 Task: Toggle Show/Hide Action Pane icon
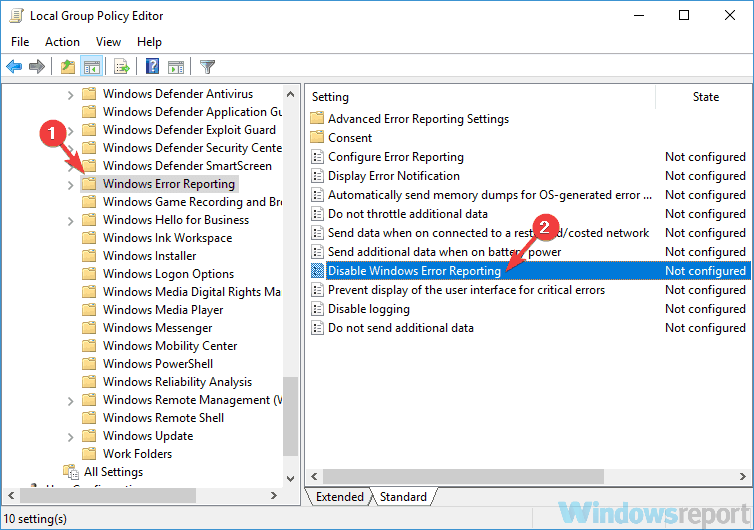pyautogui.click(x=176, y=66)
